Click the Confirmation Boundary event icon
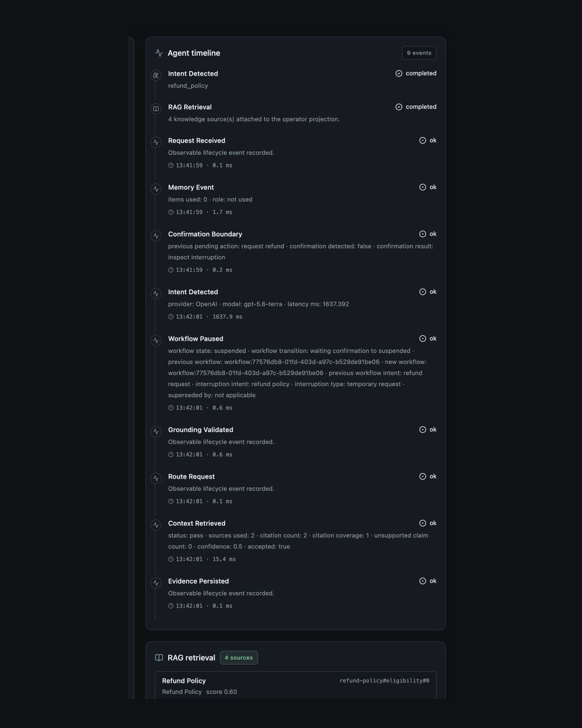Image resolution: width=582 pixels, height=728 pixels. 156,236
